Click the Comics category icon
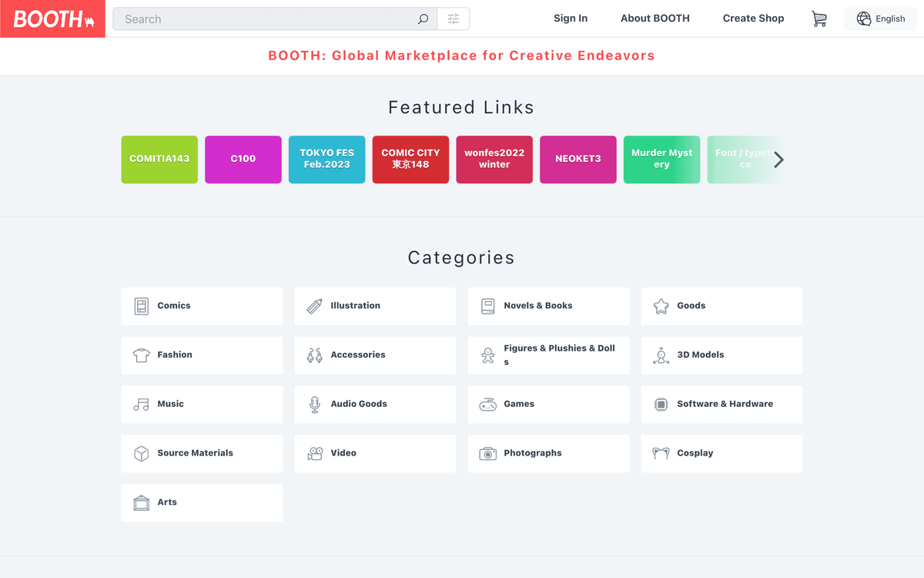This screenshot has width=924, height=578. 142,306
